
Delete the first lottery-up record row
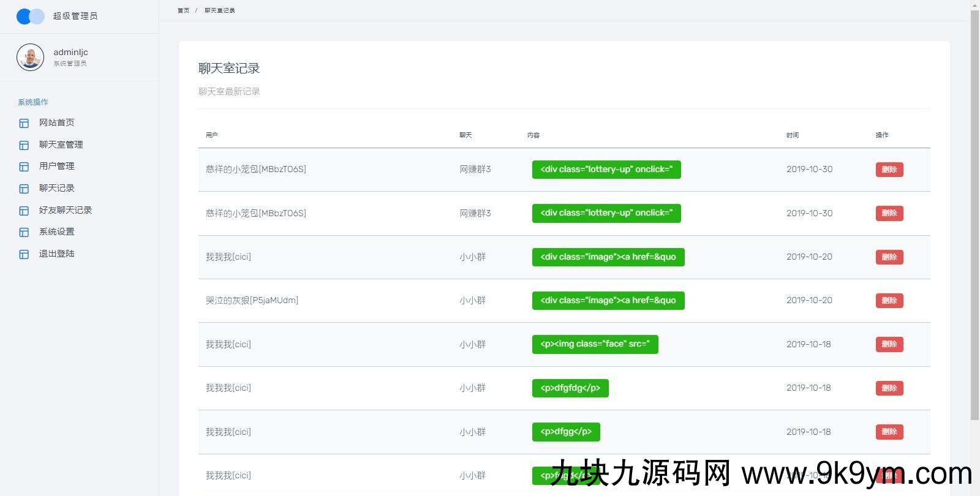(889, 170)
